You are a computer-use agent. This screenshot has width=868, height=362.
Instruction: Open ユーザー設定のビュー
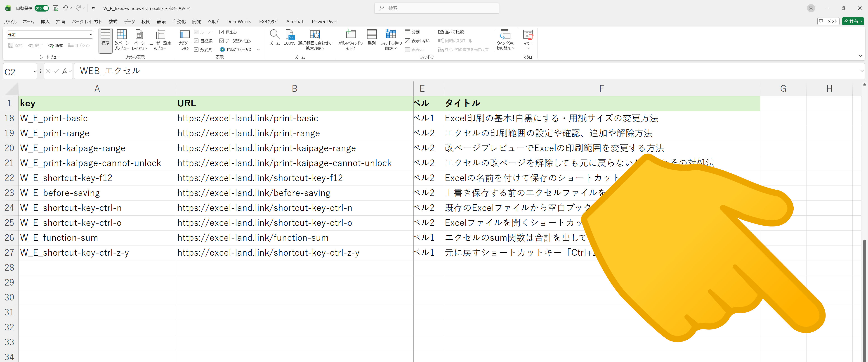pos(161,39)
